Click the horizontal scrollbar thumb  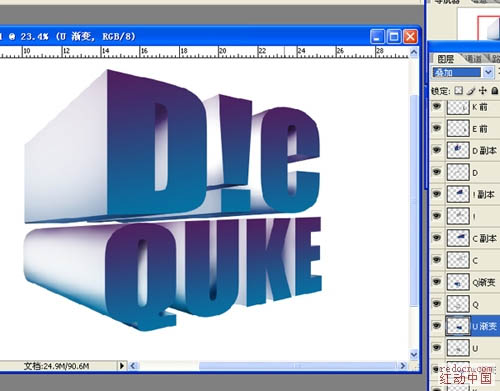pyautogui.click(x=297, y=366)
